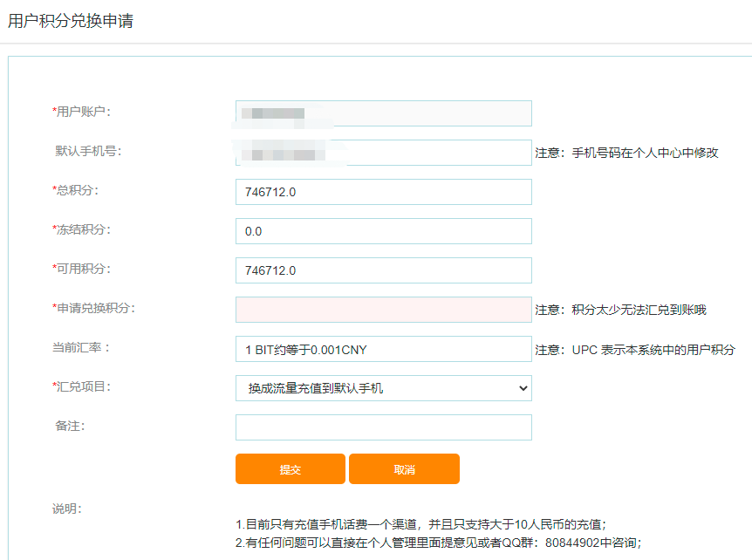752x560 pixels.
Task: Click the 默认手机号 phone number field
Action: coord(382,152)
